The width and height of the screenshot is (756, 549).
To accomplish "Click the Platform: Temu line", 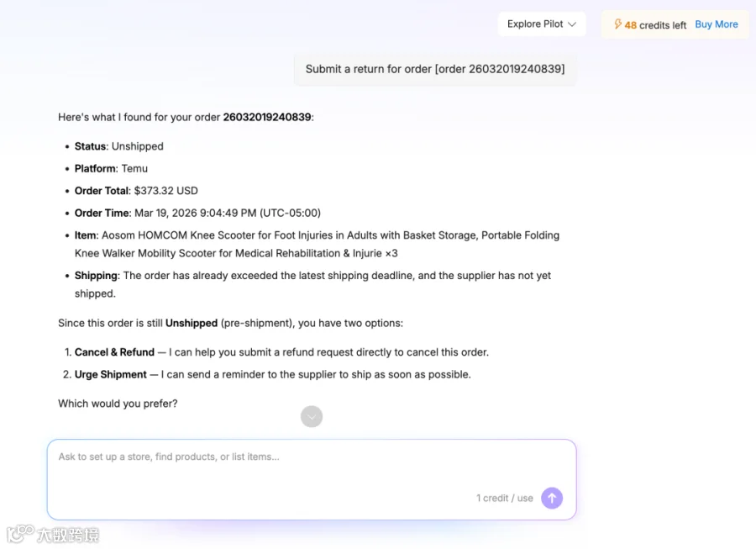I will [x=111, y=168].
